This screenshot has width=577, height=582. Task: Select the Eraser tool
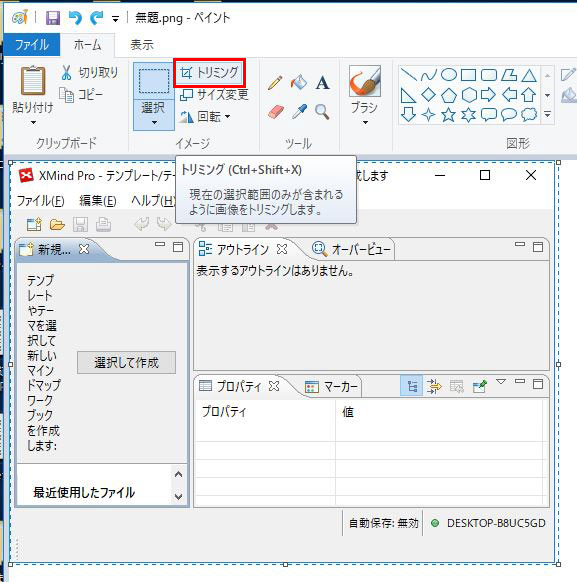276,111
